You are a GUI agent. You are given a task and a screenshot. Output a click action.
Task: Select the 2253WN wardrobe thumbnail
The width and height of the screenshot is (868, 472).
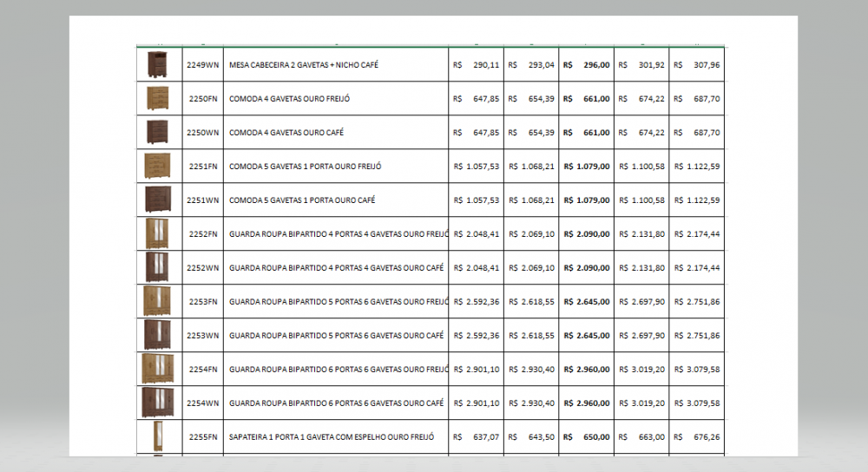(x=157, y=335)
